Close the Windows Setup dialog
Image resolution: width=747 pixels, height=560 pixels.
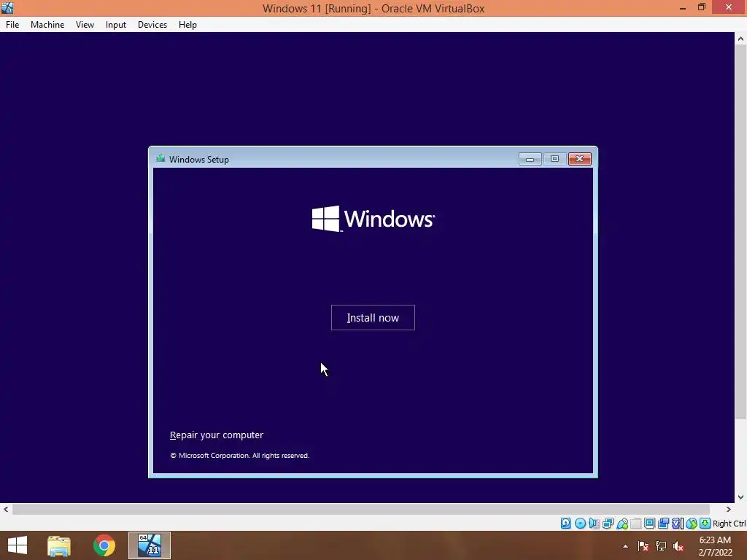pyautogui.click(x=580, y=159)
